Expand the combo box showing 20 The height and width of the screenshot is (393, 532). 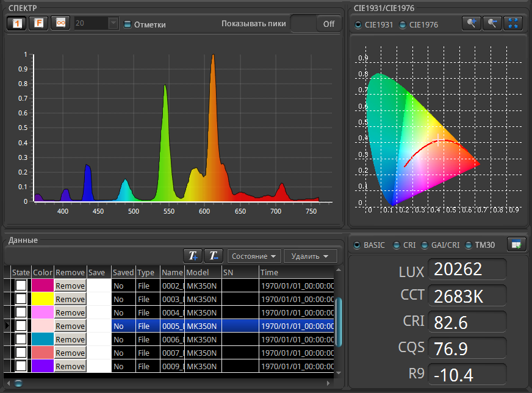113,23
